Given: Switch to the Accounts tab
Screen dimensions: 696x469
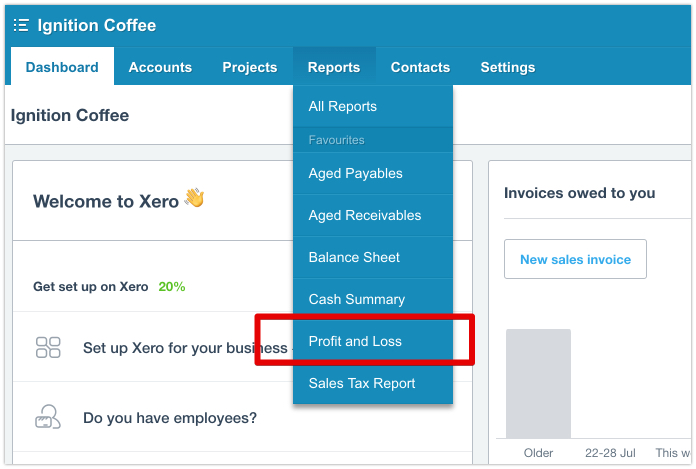Looking at the screenshot, I should [x=160, y=67].
